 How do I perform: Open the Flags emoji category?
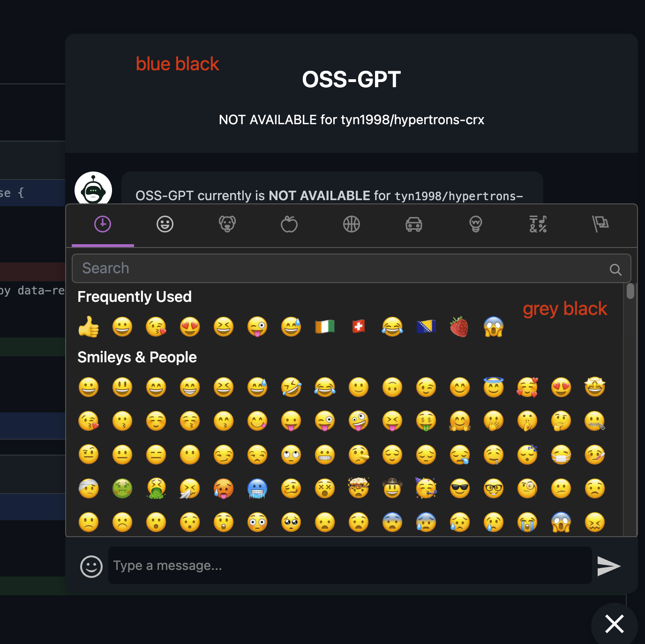[600, 225]
